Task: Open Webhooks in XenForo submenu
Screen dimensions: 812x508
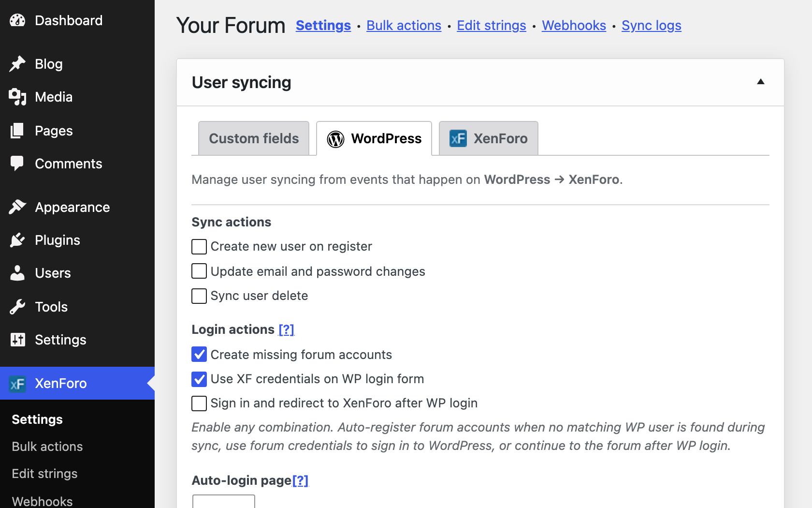Action: pos(43,501)
